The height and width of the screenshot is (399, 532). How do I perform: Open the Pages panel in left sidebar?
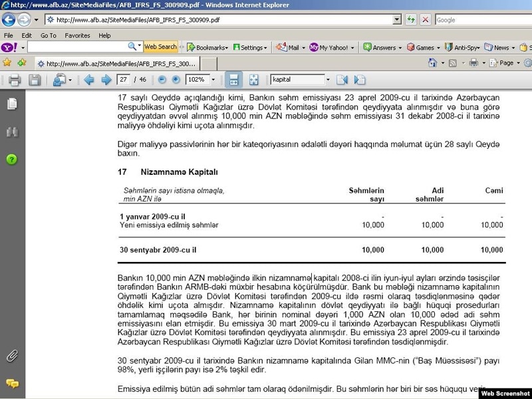coord(11,104)
